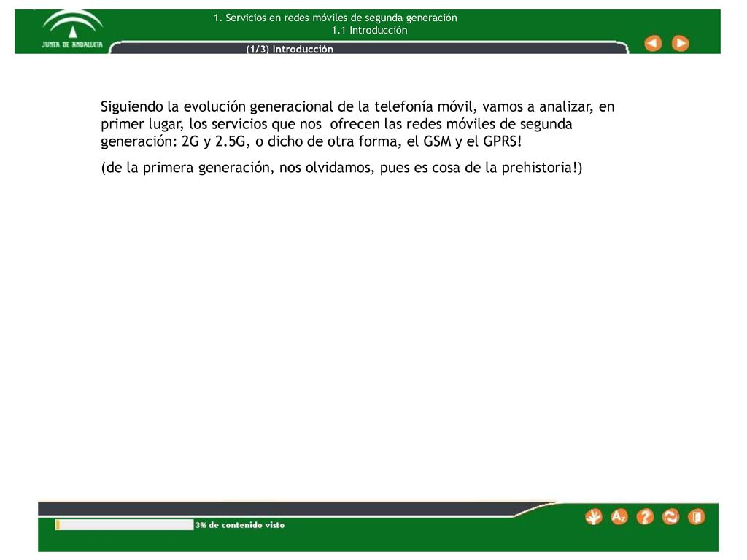Click the Junta de Andalucía logo
This screenshot has width=747, height=560.
tap(72, 29)
